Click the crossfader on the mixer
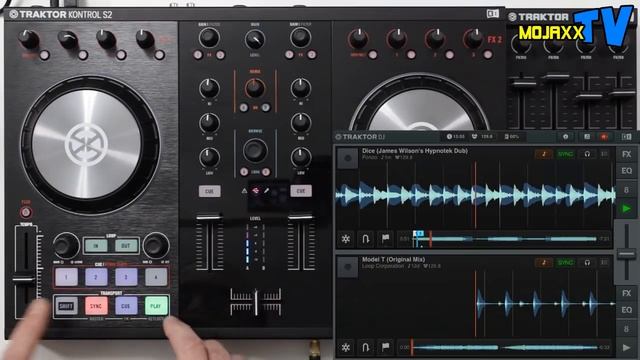 pyautogui.click(x=256, y=302)
